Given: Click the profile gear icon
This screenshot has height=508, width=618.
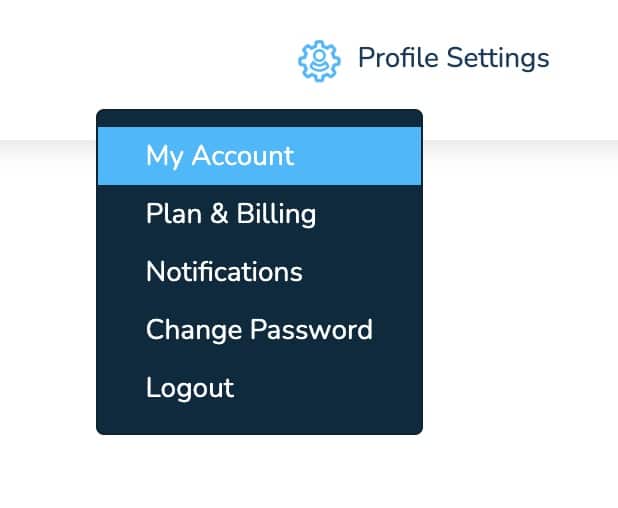Looking at the screenshot, I should 319,61.
